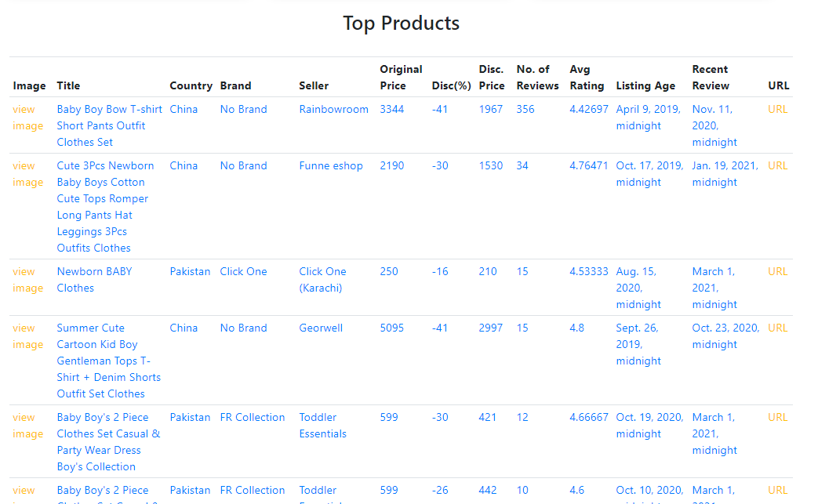The image size is (818, 504).
Task: Open the URL link for Newborn BABY Clothes
Action: (x=777, y=271)
